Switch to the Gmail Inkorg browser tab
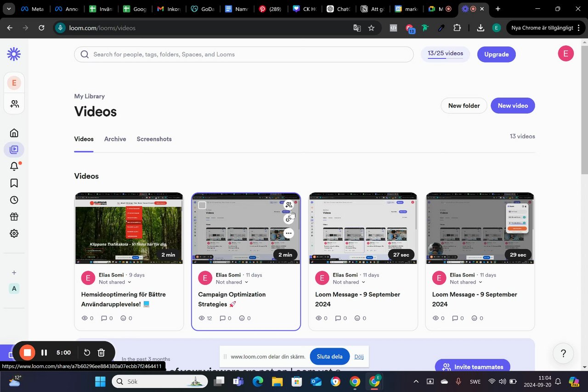This screenshot has width=588, height=392. coord(168,9)
